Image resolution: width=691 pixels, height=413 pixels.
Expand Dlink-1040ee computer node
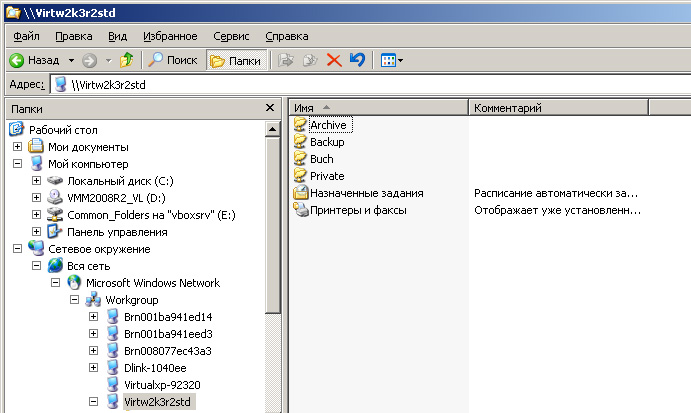(93, 368)
